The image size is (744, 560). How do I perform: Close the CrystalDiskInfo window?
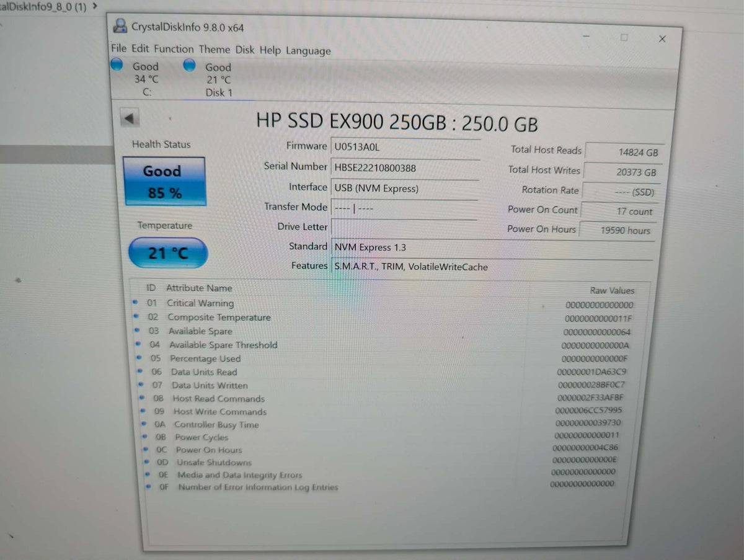pyautogui.click(x=662, y=38)
